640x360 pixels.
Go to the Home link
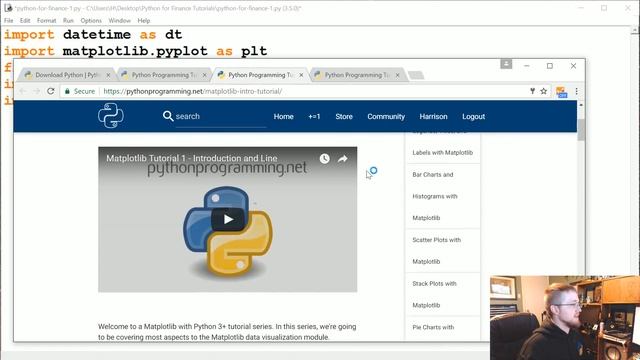283,116
